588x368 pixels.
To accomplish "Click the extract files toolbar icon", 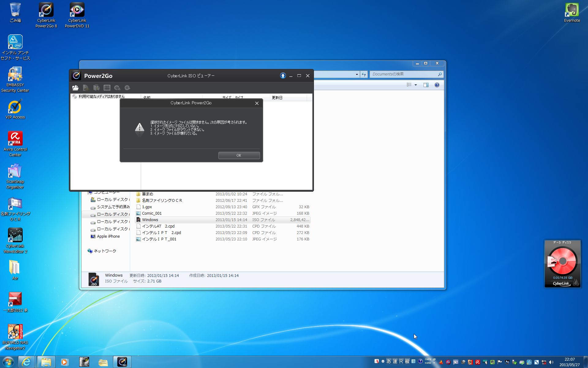I will (x=96, y=88).
